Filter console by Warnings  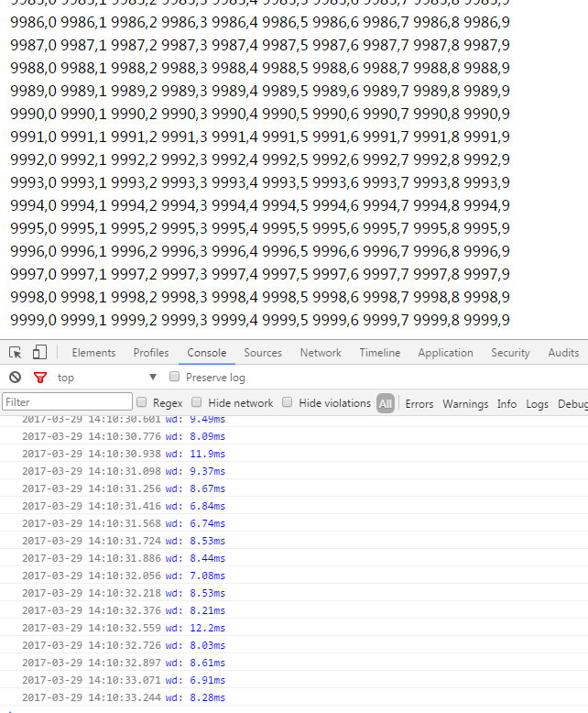click(465, 404)
